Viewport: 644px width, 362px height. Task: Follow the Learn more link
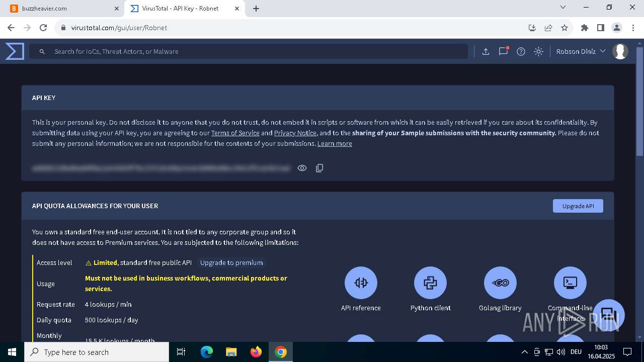tap(335, 143)
